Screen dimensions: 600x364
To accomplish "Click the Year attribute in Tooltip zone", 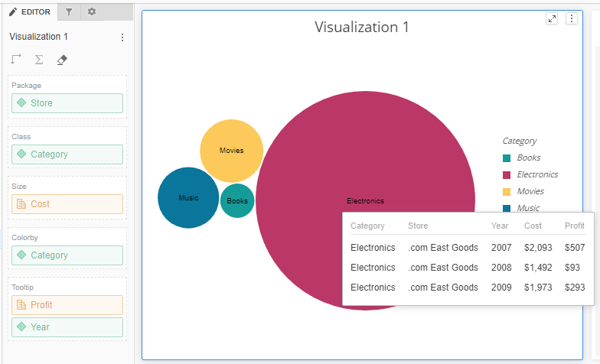I will click(x=67, y=327).
